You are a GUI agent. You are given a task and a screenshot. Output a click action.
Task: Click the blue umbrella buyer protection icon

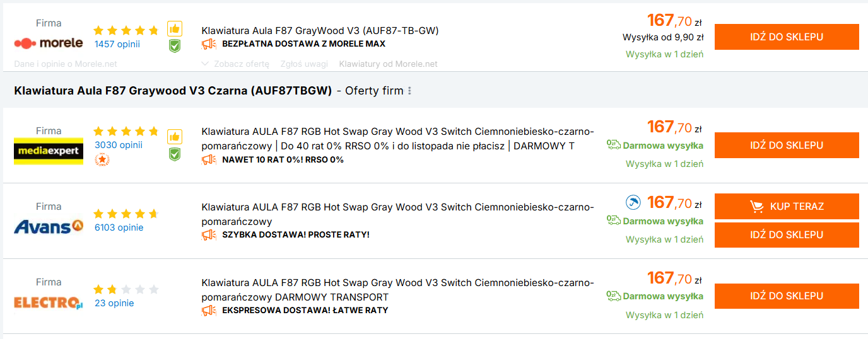[x=633, y=203]
